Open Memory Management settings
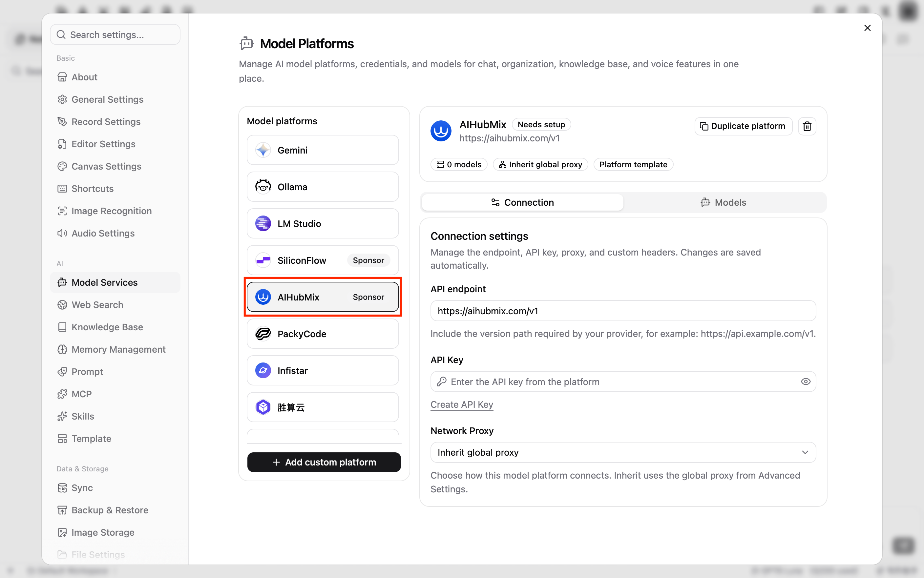This screenshot has width=924, height=578. click(115, 349)
